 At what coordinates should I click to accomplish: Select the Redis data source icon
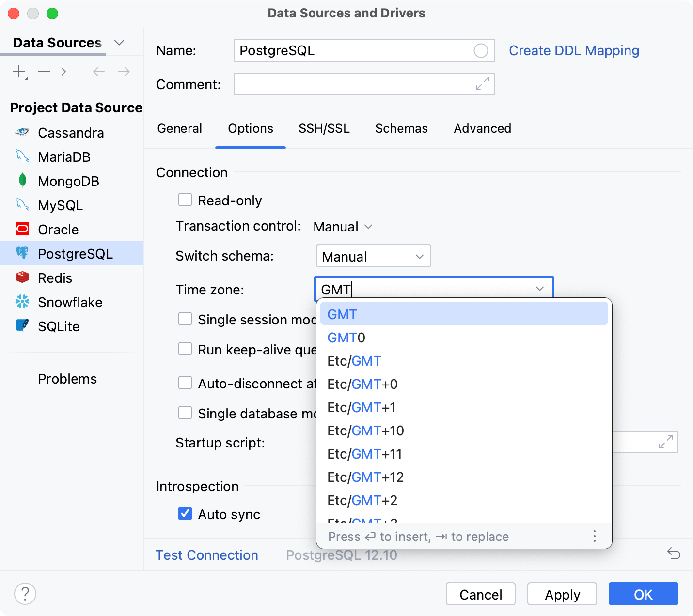pyautogui.click(x=22, y=277)
